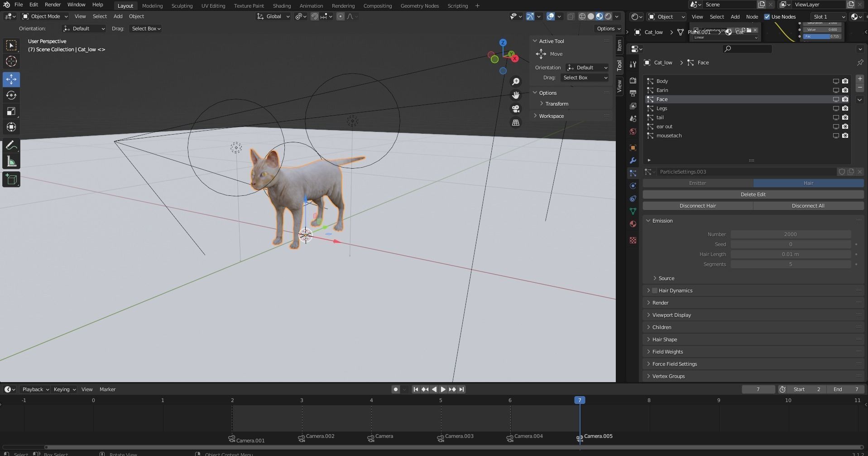Enable Use Nodes checkbox

pyautogui.click(x=767, y=17)
